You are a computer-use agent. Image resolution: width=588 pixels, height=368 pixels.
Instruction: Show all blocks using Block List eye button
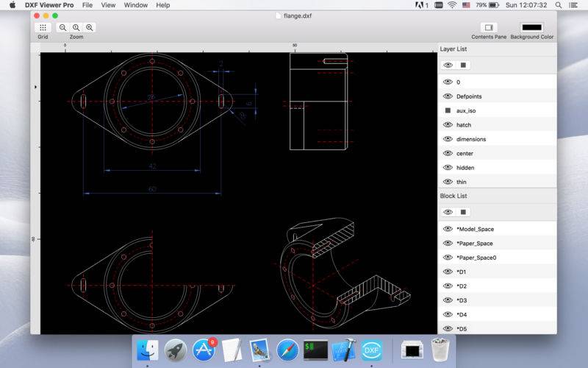click(448, 212)
